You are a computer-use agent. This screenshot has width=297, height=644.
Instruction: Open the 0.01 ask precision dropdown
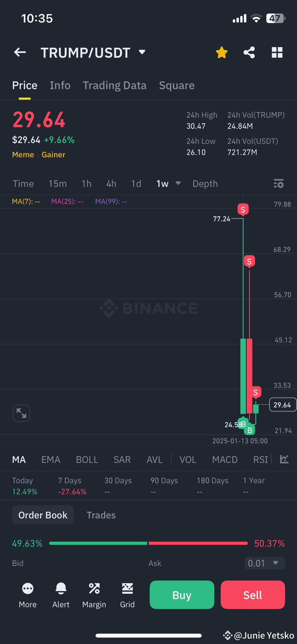pos(264,563)
